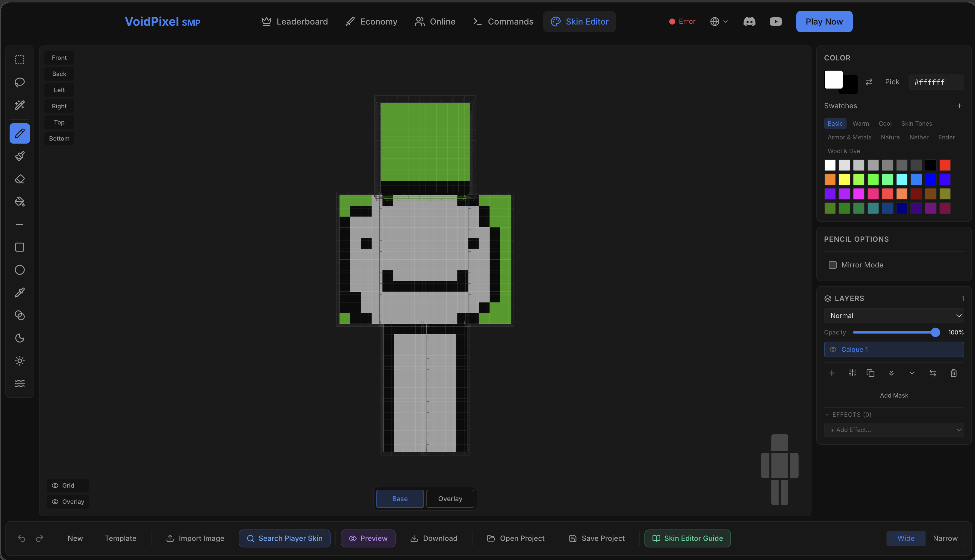Select the Lasso selection tool
This screenshot has width=975, height=560.
tap(19, 82)
